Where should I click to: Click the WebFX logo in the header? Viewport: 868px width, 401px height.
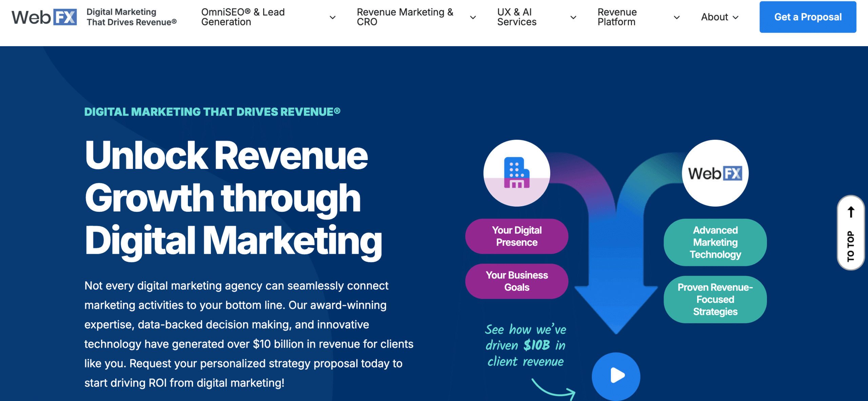pyautogui.click(x=44, y=17)
